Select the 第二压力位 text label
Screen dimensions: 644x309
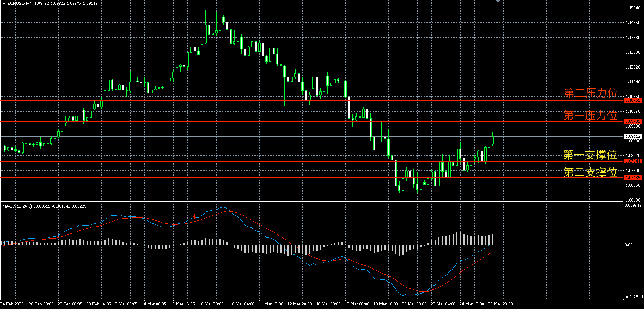(x=591, y=93)
